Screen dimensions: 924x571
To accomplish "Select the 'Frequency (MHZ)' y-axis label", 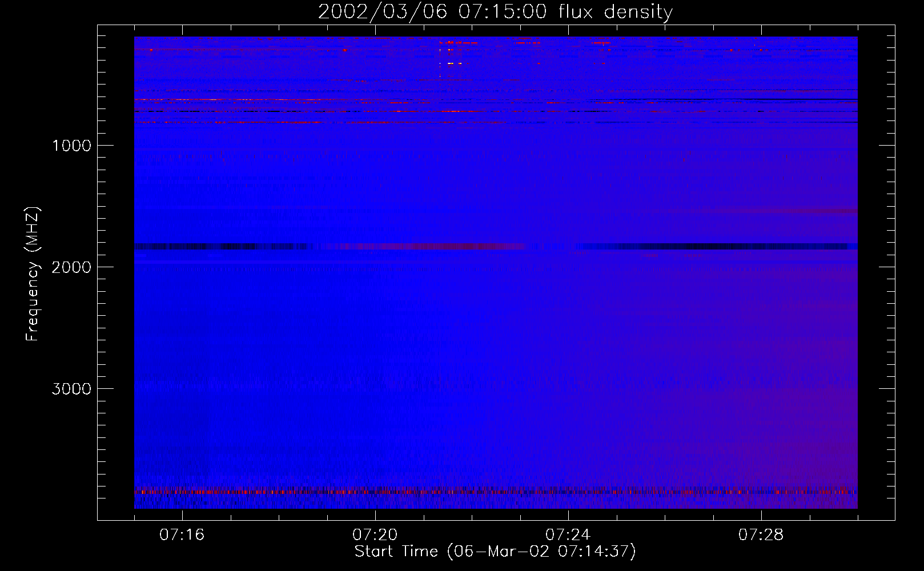I will (x=33, y=274).
